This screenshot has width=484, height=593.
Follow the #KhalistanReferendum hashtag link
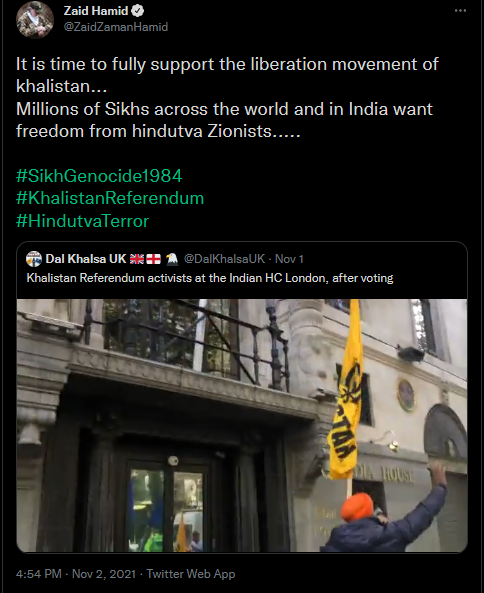coord(110,198)
